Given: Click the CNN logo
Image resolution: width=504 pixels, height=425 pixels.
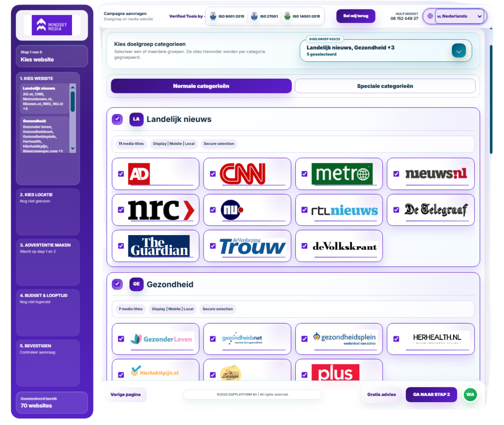Looking at the screenshot, I should coord(243,174).
